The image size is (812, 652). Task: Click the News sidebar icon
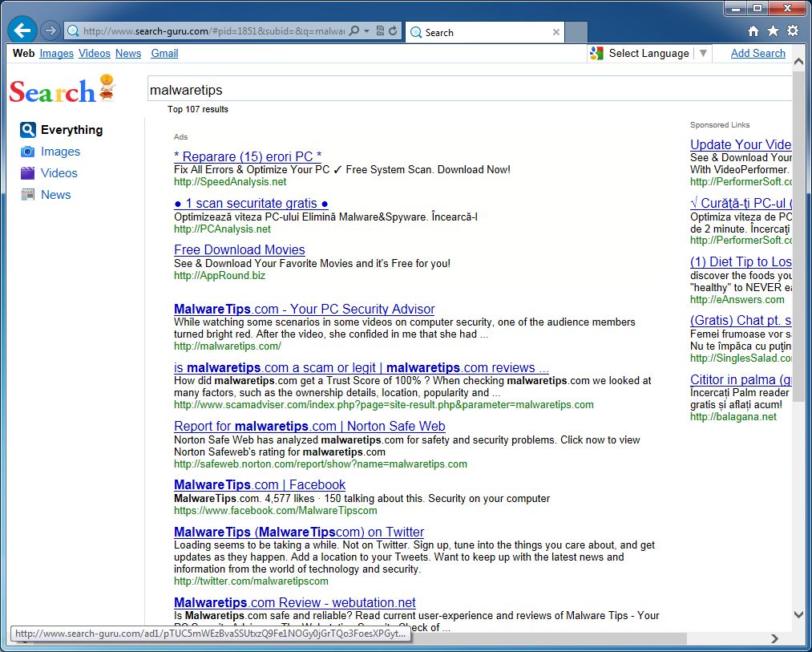tap(29, 194)
